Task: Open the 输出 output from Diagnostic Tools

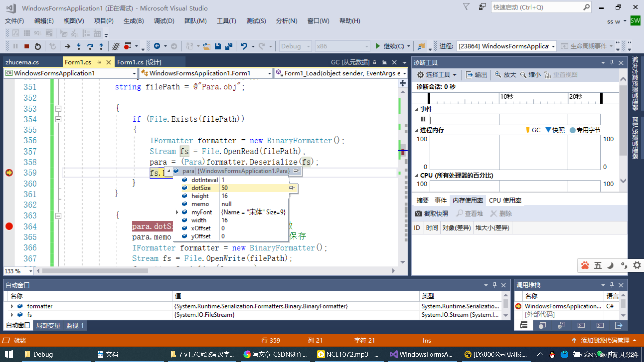Action: pyautogui.click(x=476, y=74)
